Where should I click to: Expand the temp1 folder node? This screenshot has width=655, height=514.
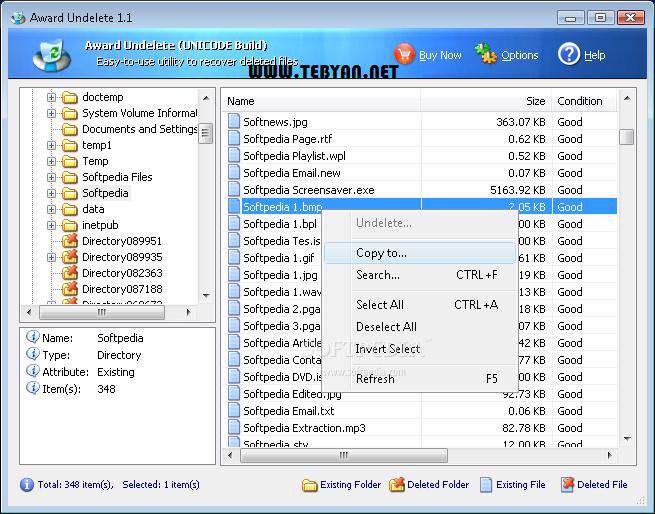click(51, 145)
